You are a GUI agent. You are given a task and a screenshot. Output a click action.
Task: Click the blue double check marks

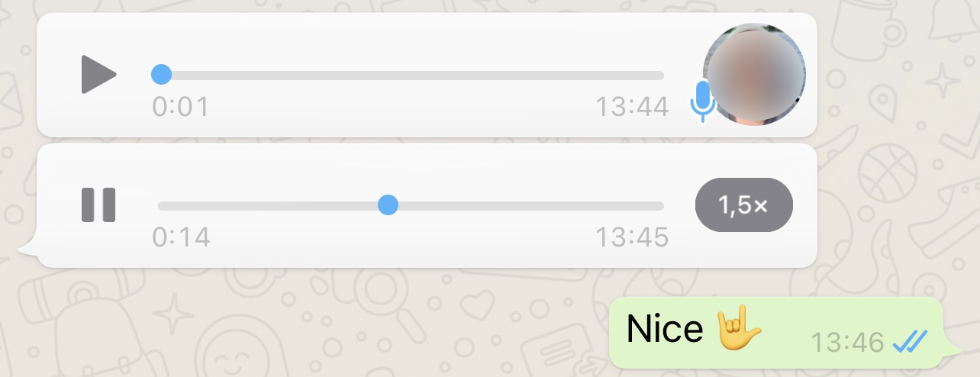click(910, 343)
